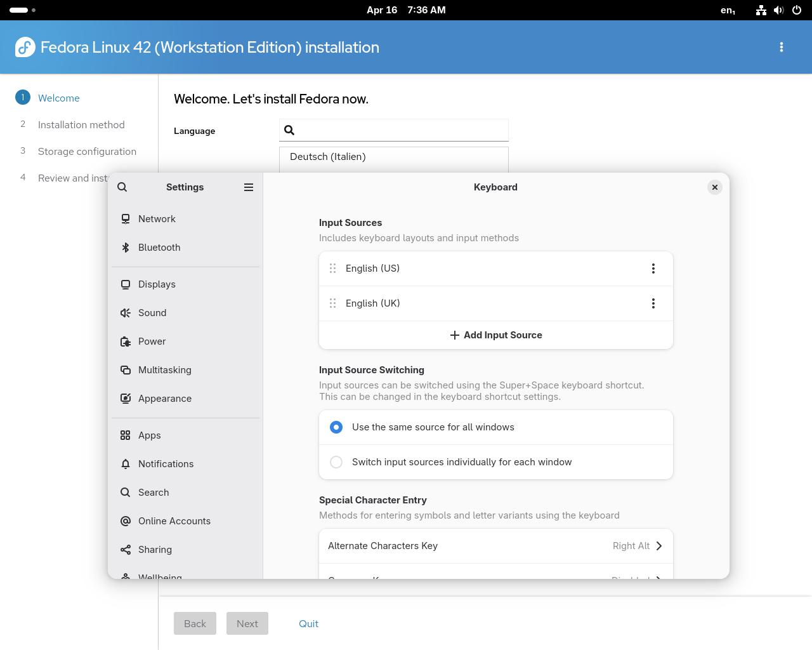The height and width of the screenshot is (650, 812).
Task: Click Add Input Source button
Action: tap(496, 335)
